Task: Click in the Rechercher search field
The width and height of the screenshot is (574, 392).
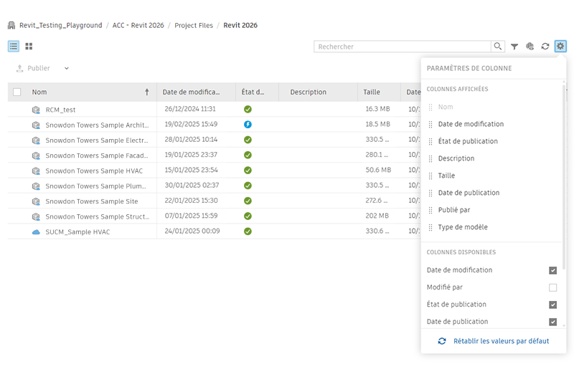Action: 403,47
